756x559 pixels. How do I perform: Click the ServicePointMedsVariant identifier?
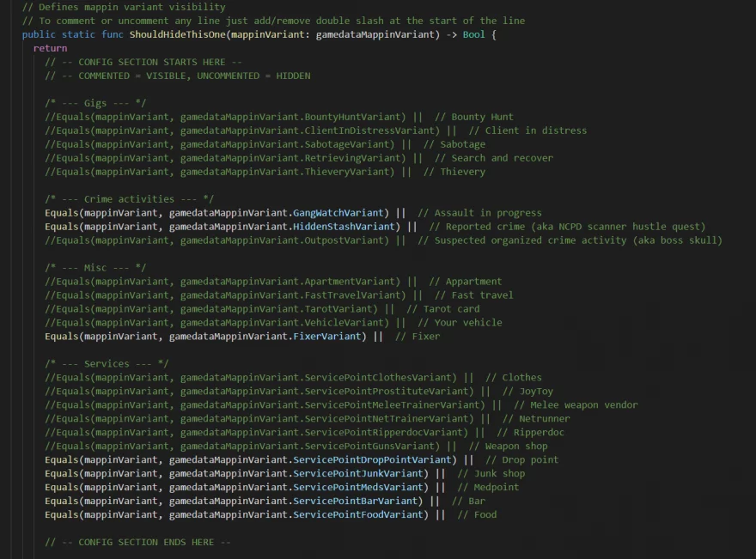click(358, 488)
